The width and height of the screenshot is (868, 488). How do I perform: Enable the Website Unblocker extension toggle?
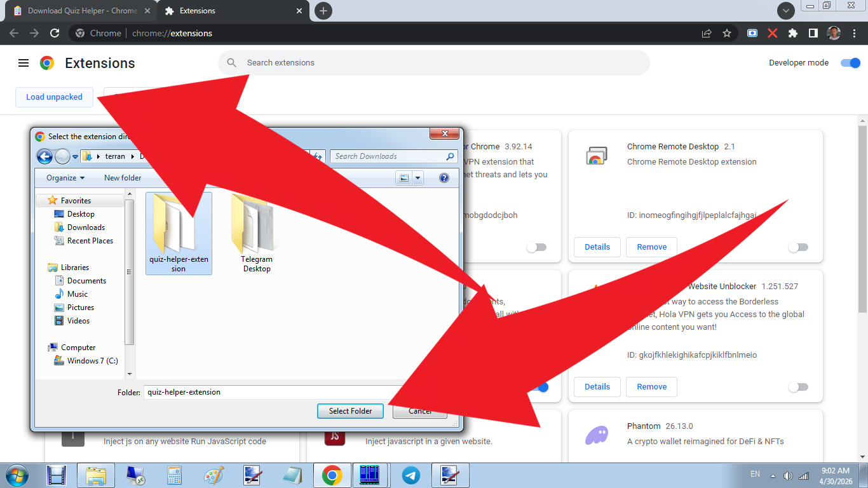point(798,387)
